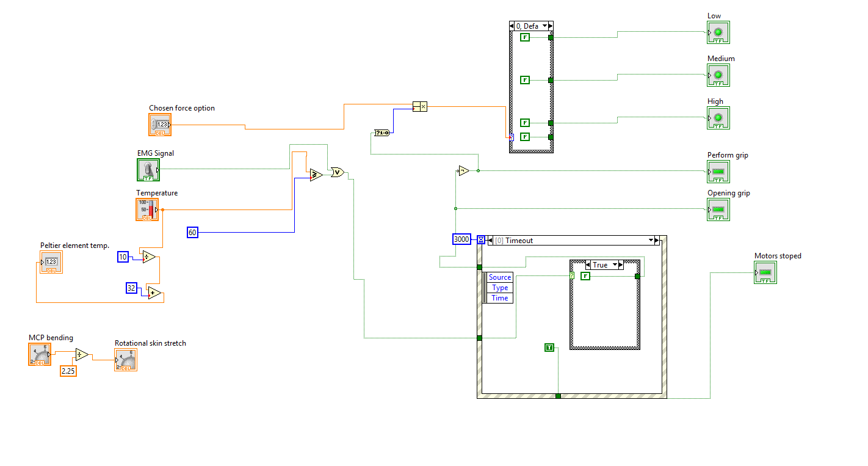Select the Low LED indicator terminal
The image size is (868, 466).
click(718, 32)
